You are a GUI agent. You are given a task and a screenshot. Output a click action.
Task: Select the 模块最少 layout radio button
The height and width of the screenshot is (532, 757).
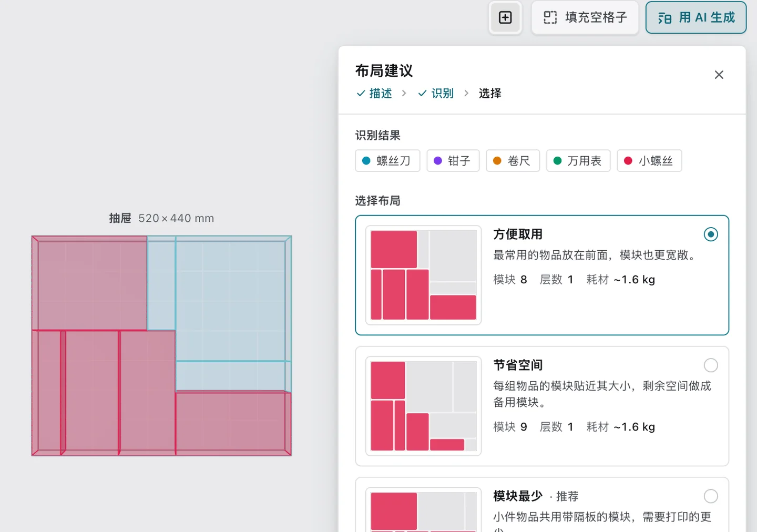(711, 496)
